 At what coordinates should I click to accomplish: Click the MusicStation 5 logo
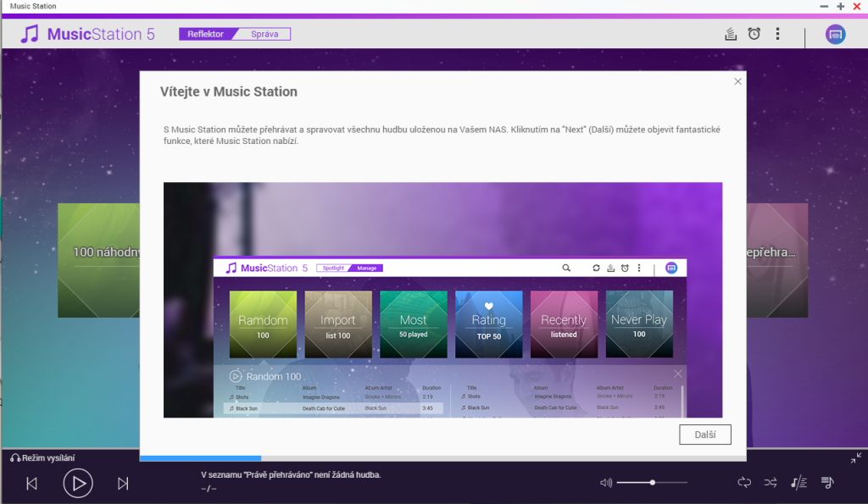[87, 34]
